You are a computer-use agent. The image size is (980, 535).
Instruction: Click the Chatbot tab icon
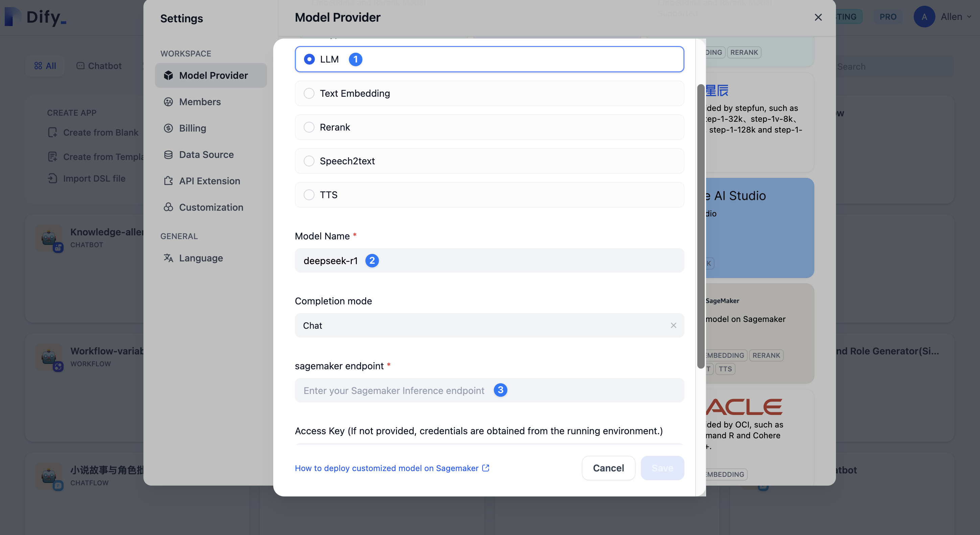coord(80,66)
